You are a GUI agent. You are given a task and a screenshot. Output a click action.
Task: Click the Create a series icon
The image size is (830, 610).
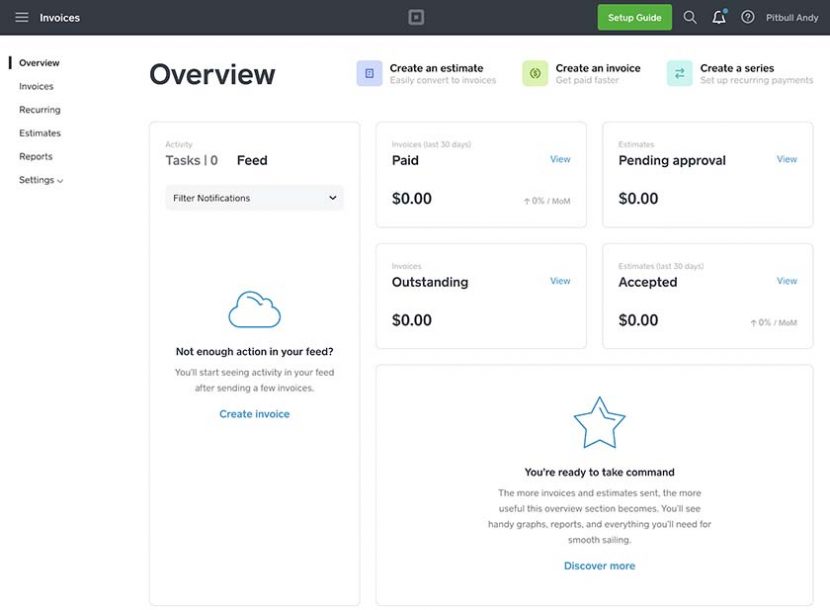pos(680,71)
